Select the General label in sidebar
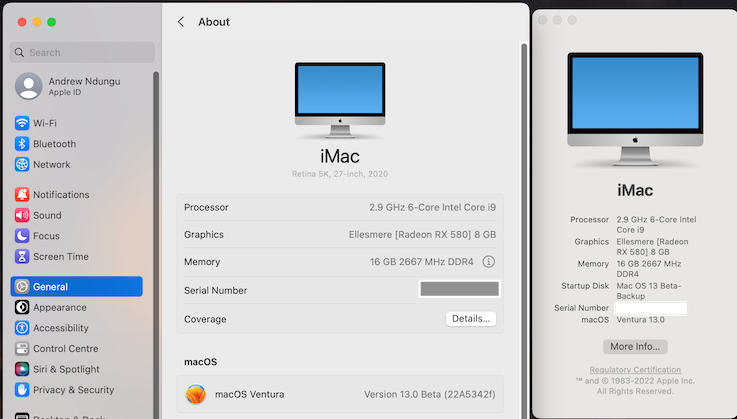 50,286
